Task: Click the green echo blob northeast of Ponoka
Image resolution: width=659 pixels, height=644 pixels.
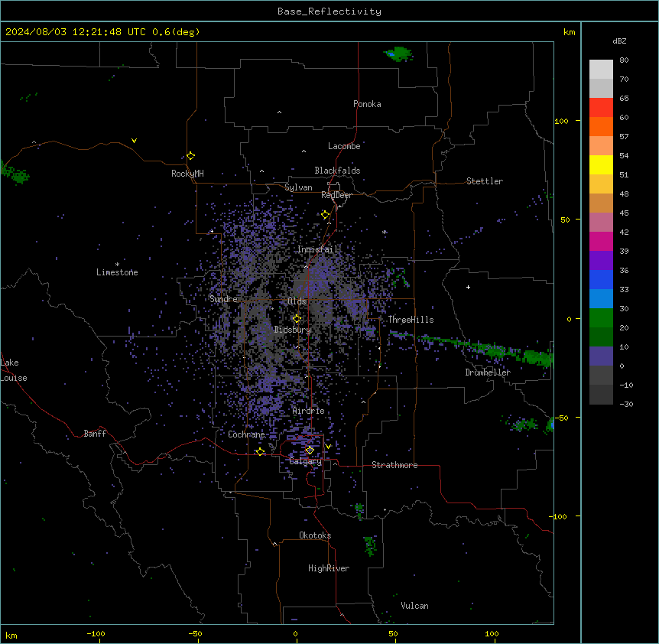Action: (398, 54)
